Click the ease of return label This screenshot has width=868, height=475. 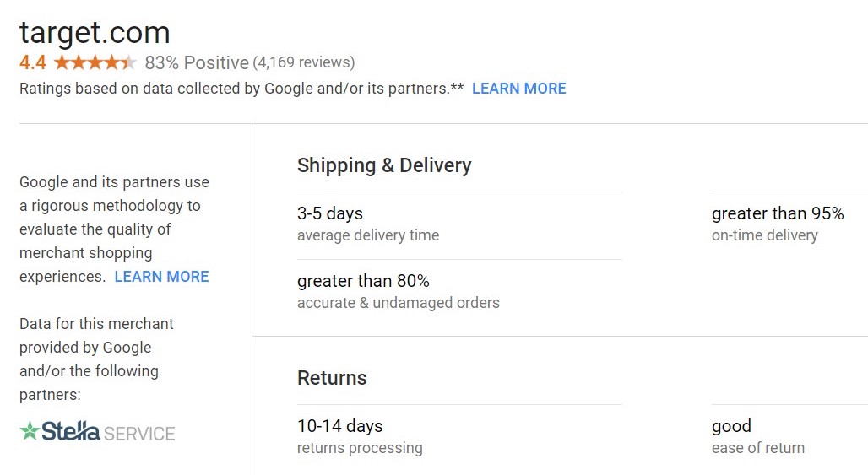pyautogui.click(x=758, y=448)
